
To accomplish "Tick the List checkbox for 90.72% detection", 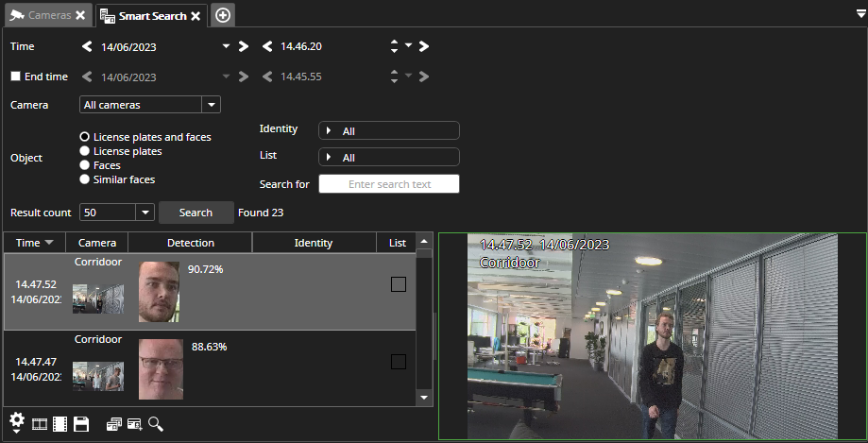I will pyautogui.click(x=399, y=284).
